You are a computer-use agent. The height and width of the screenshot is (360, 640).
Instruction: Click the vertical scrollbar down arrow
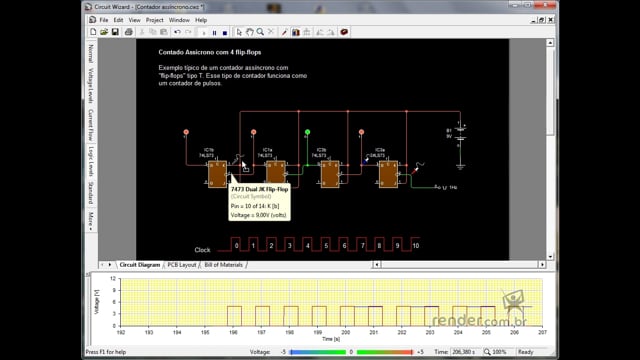tap(550, 257)
